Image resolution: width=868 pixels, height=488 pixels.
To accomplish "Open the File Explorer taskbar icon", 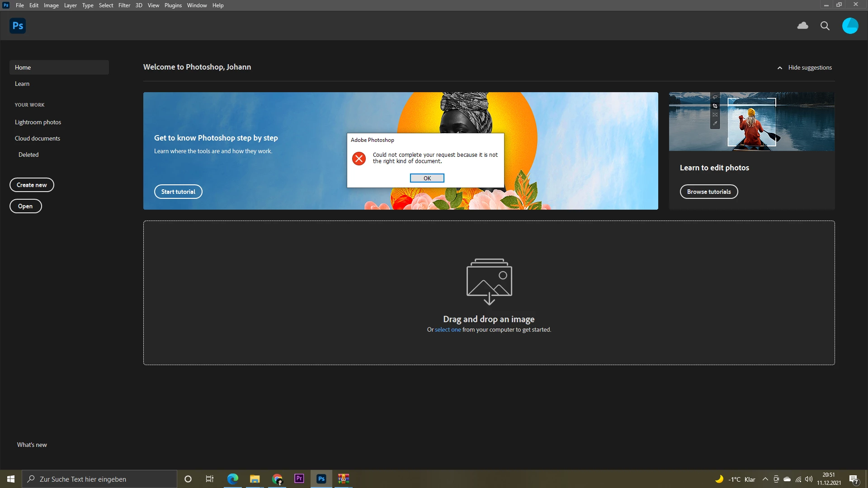I will pos(255,479).
